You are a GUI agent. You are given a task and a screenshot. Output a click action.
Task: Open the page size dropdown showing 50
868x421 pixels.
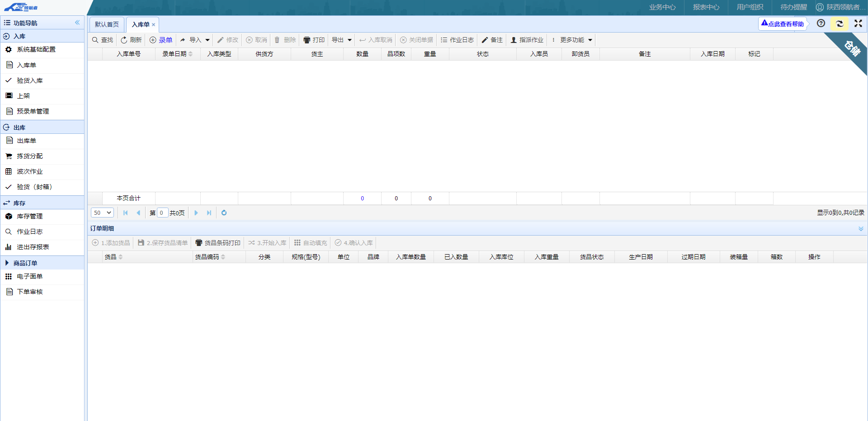point(102,213)
